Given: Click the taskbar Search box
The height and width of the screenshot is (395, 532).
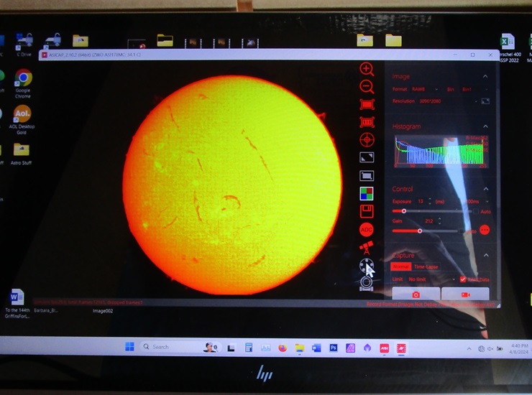Looking at the screenshot, I should 181,347.
